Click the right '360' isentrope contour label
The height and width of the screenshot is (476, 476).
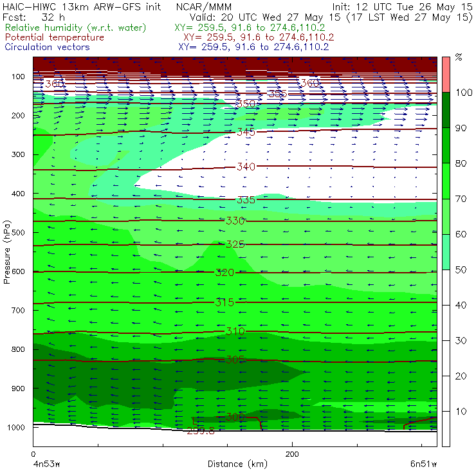[x=309, y=83]
